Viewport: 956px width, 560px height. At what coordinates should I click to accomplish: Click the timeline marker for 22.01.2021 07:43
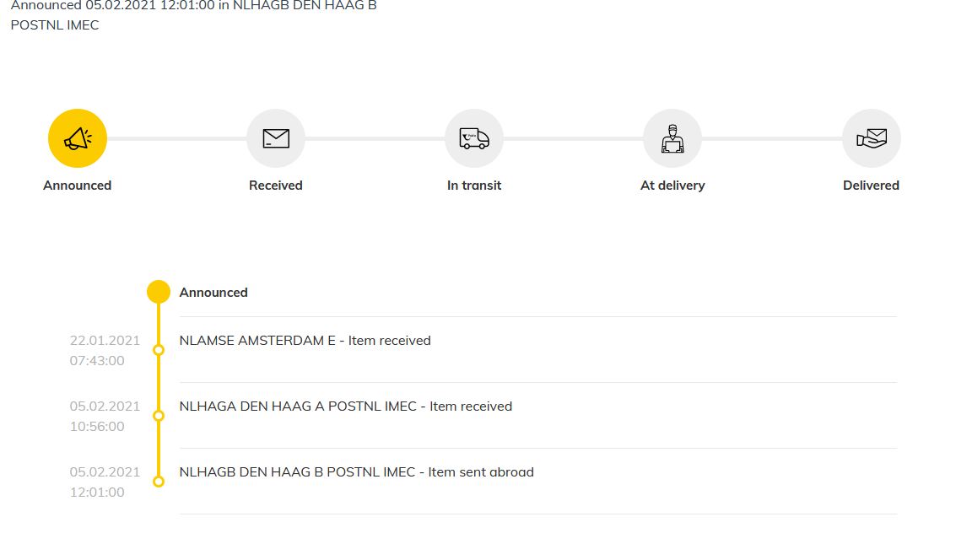click(159, 350)
